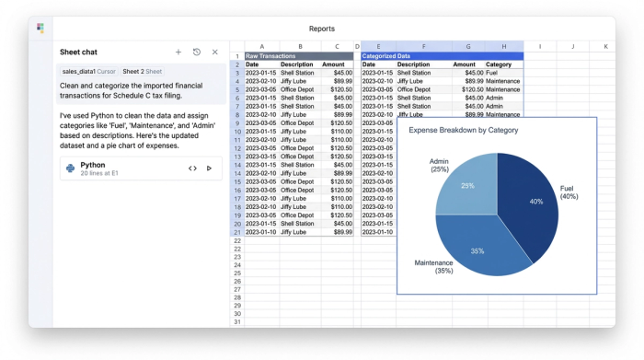Select row 21 header
The image size is (644, 360).
(x=237, y=232)
